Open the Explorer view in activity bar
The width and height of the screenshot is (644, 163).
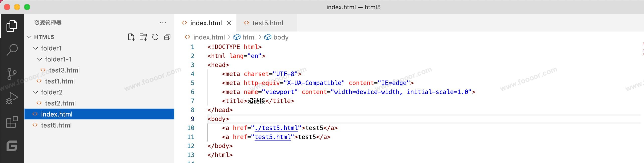[x=12, y=26]
